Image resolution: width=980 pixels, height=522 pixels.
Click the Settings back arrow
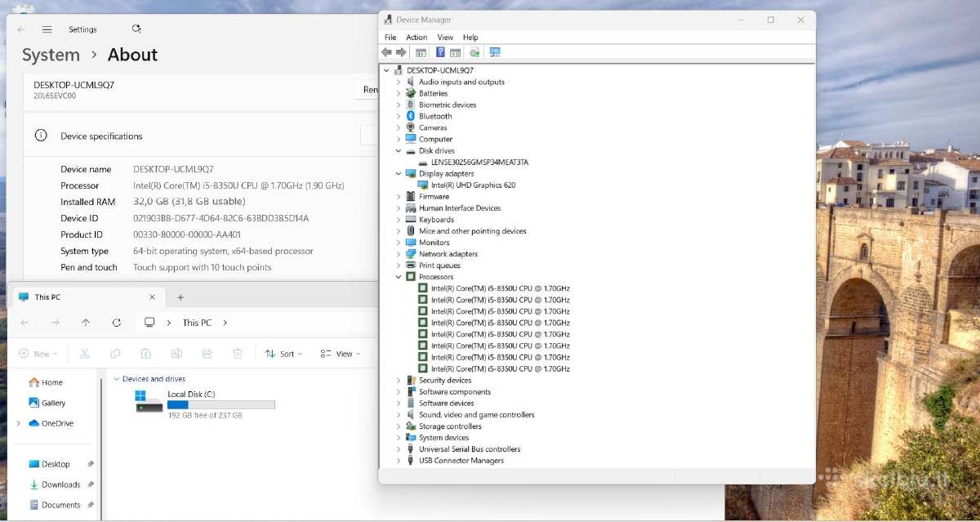(20, 29)
